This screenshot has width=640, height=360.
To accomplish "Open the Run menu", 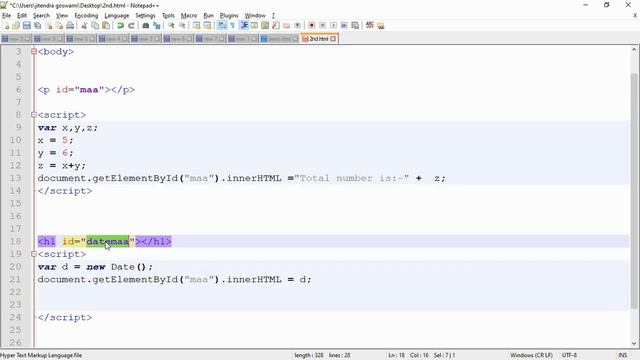I will click(209, 16).
